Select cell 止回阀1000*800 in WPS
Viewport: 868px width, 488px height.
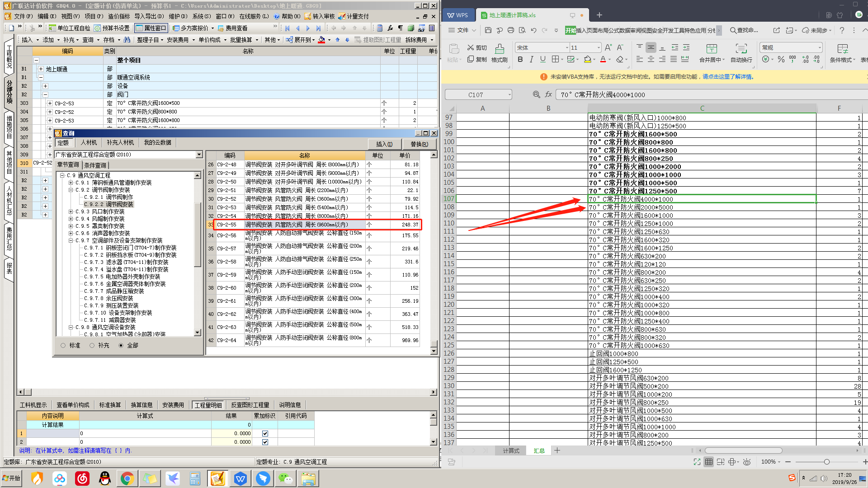(x=702, y=354)
